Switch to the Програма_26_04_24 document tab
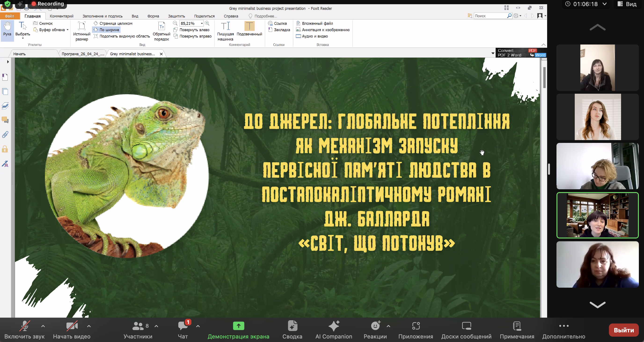This screenshot has width=644, height=342. [83, 54]
